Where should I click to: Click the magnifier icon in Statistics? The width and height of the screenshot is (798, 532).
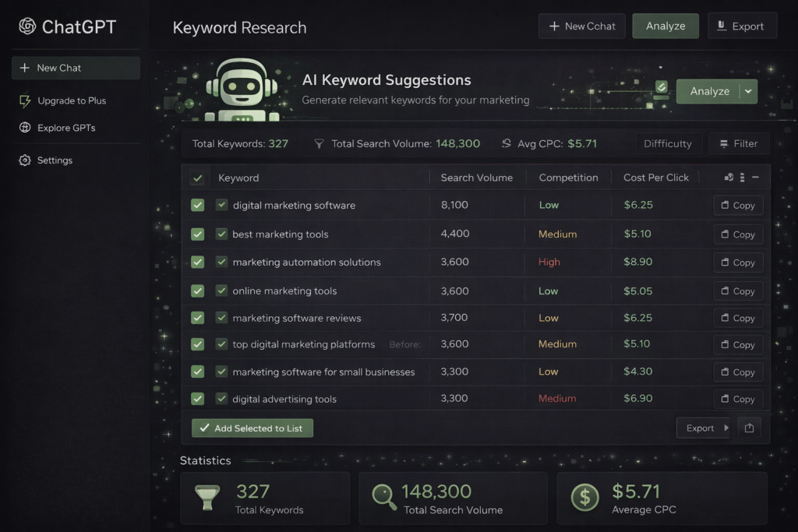click(x=383, y=497)
